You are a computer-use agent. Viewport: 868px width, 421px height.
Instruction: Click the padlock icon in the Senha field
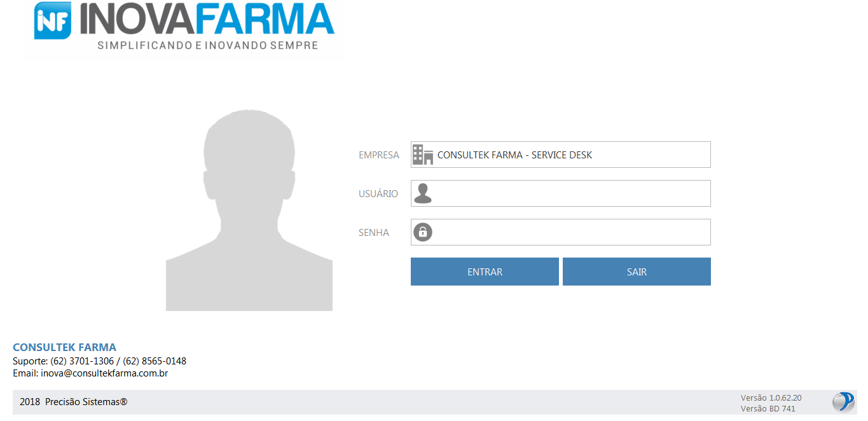(x=423, y=232)
